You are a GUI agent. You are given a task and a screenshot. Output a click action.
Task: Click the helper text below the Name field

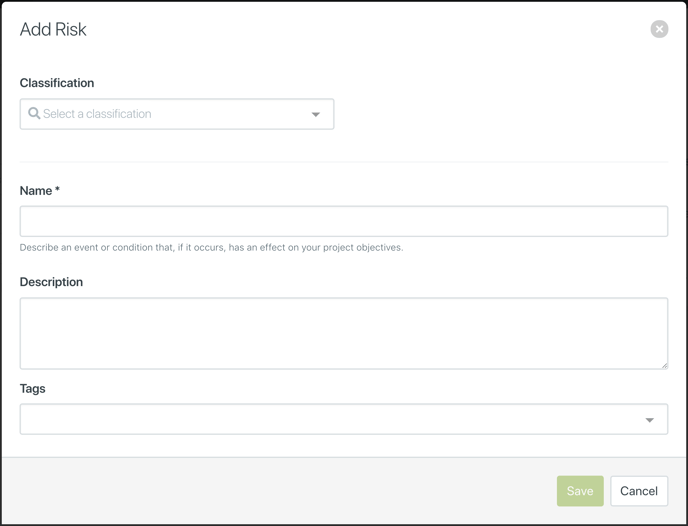pos(211,247)
